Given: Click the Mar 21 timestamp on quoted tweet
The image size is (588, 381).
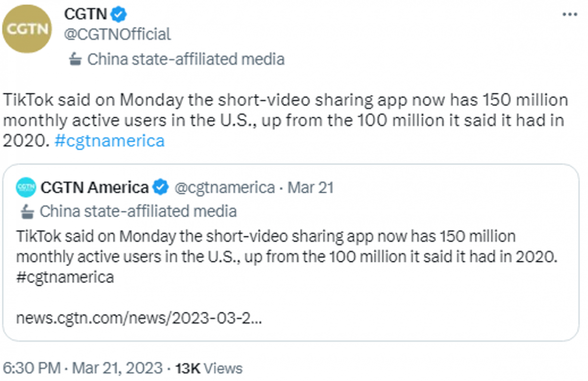Looking at the screenshot, I should 312,187.
